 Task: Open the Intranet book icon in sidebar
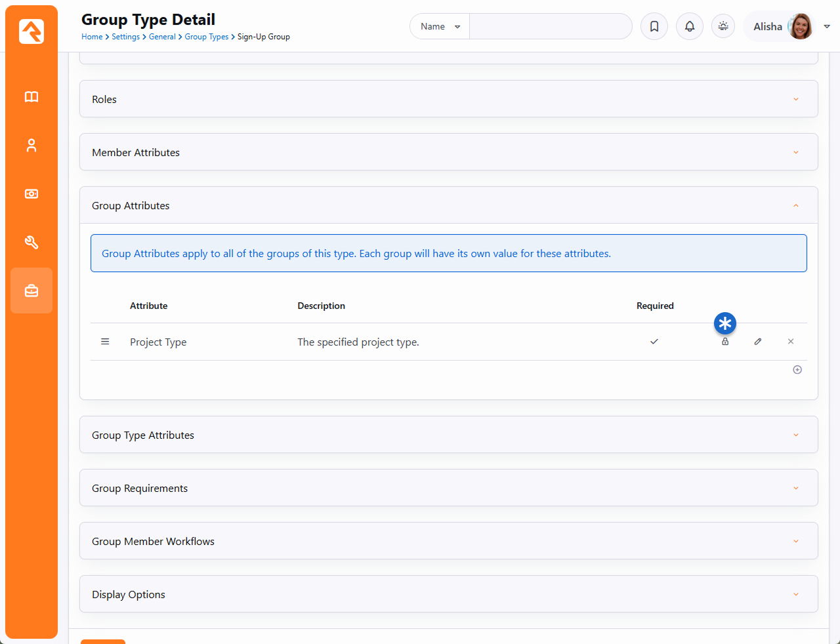click(x=31, y=97)
